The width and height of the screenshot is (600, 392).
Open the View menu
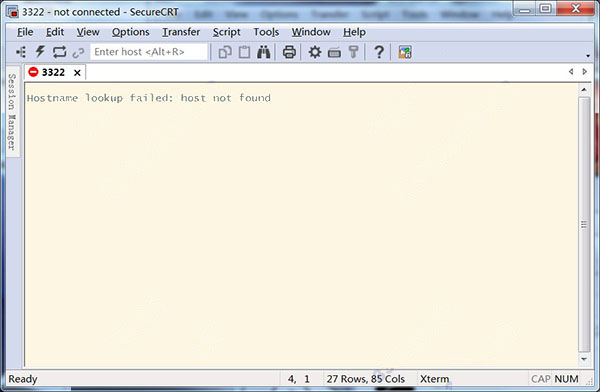[x=88, y=32]
